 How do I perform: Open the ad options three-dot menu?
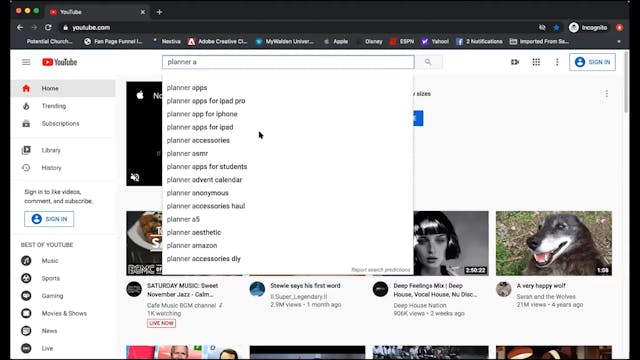coord(607,94)
